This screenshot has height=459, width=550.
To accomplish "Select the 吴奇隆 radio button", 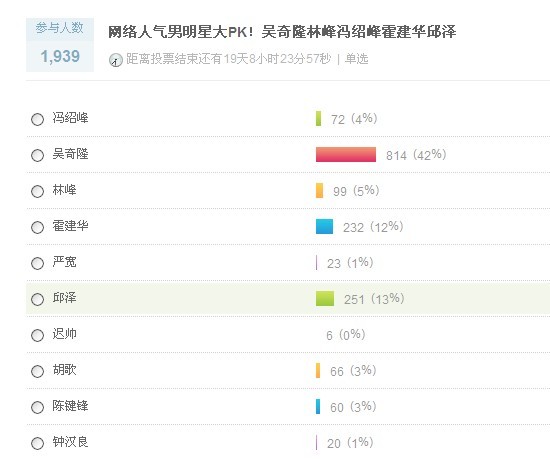I will (37, 155).
